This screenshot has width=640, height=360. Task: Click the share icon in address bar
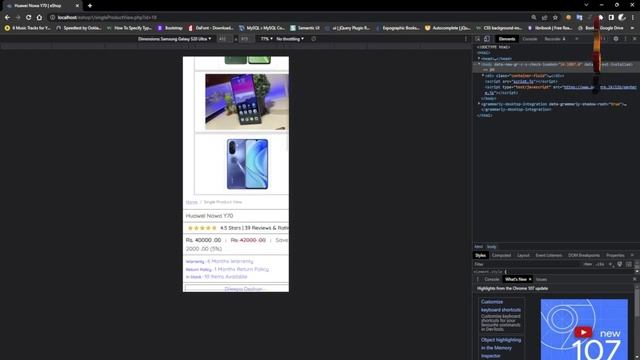[x=544, y=18]
